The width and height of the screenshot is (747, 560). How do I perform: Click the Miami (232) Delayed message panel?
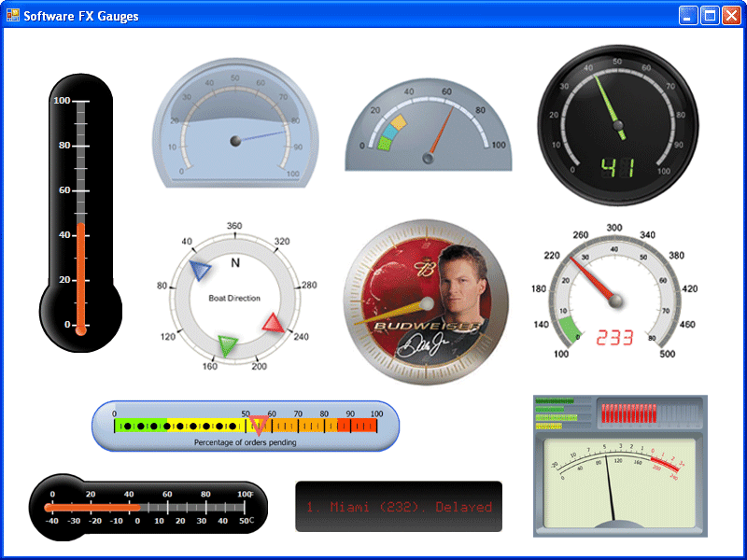[x=399, y=506]
